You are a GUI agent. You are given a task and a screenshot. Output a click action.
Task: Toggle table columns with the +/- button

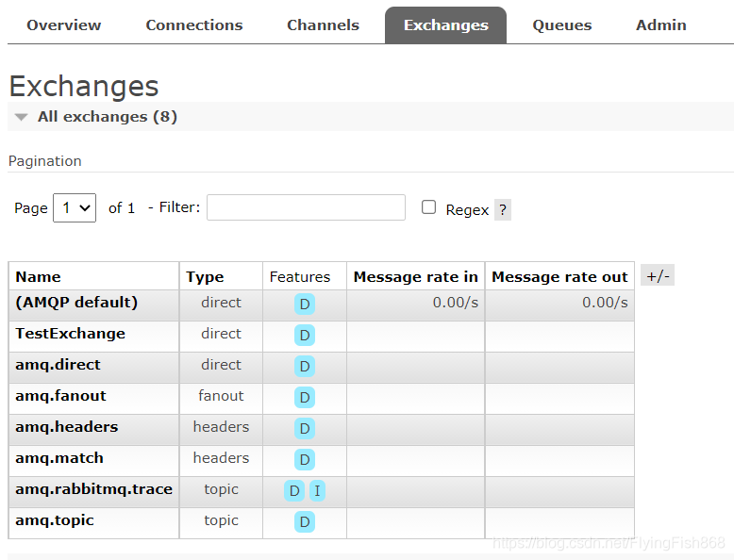click(x=658, y=276)
